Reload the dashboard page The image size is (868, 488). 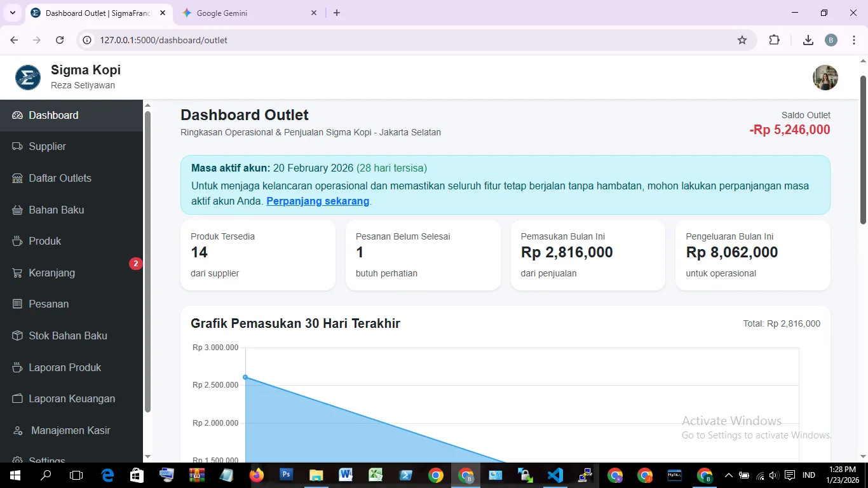coord(60,40)
